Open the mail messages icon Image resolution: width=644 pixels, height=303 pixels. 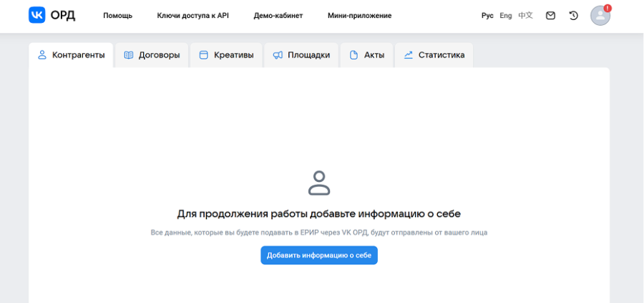(550, 15)
